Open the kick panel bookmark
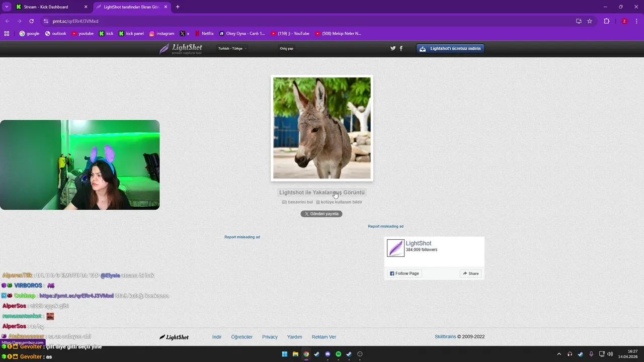Viewport: 644px width, 362px height. click(131, 34)
